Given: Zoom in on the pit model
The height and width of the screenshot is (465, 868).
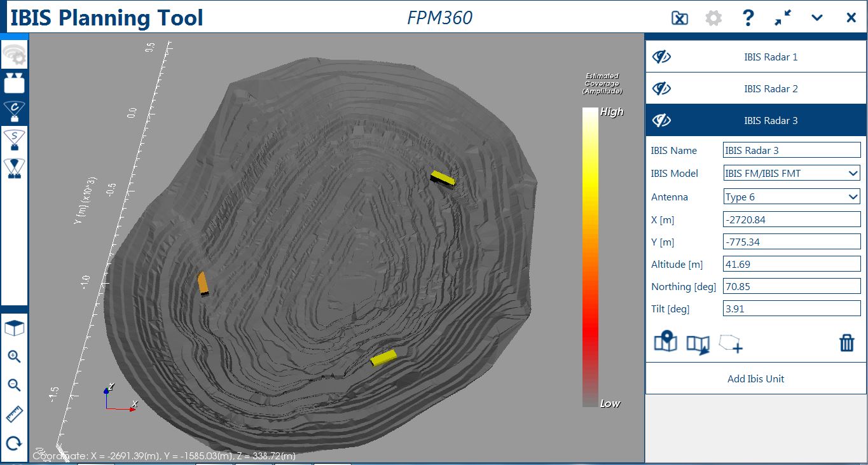Looking at the screenshot, I should pyautogui.click(x=14, y=356).
